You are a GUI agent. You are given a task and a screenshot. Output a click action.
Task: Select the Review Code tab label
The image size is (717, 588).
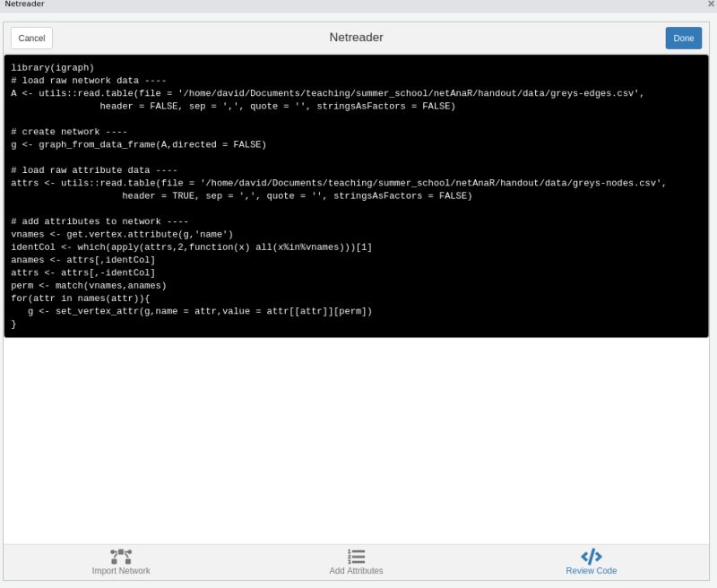coord(591,570)
